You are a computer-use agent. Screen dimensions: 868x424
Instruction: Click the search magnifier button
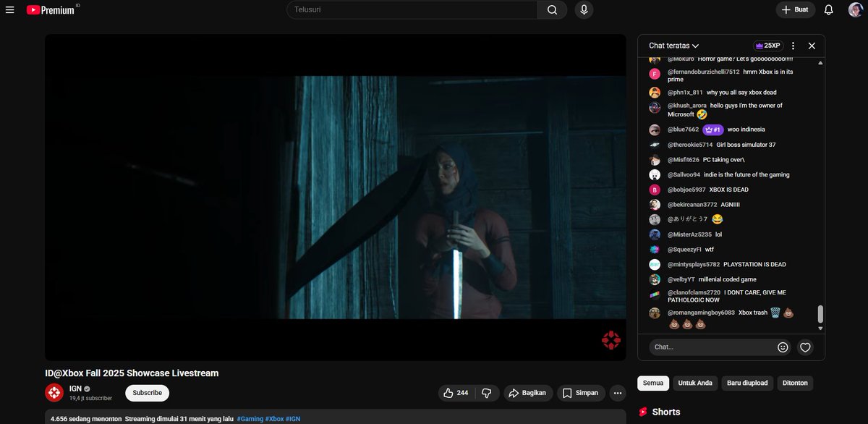552,10
